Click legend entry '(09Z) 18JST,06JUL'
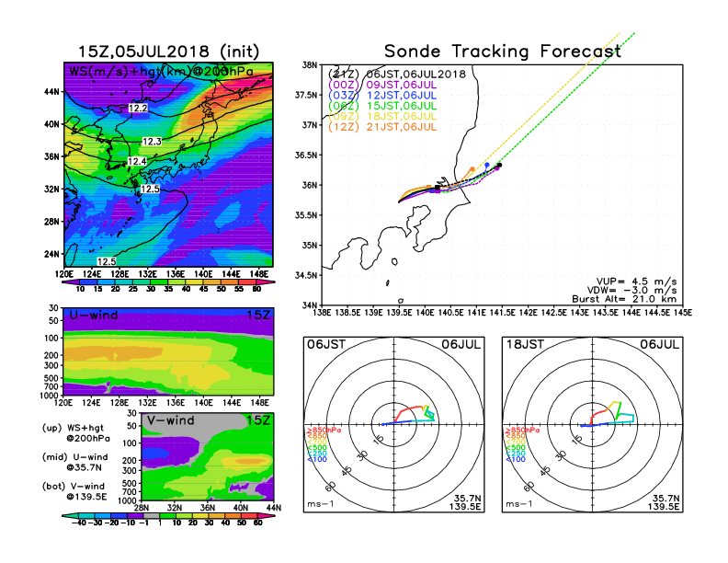728x563 pixels. tap(382, 117)
